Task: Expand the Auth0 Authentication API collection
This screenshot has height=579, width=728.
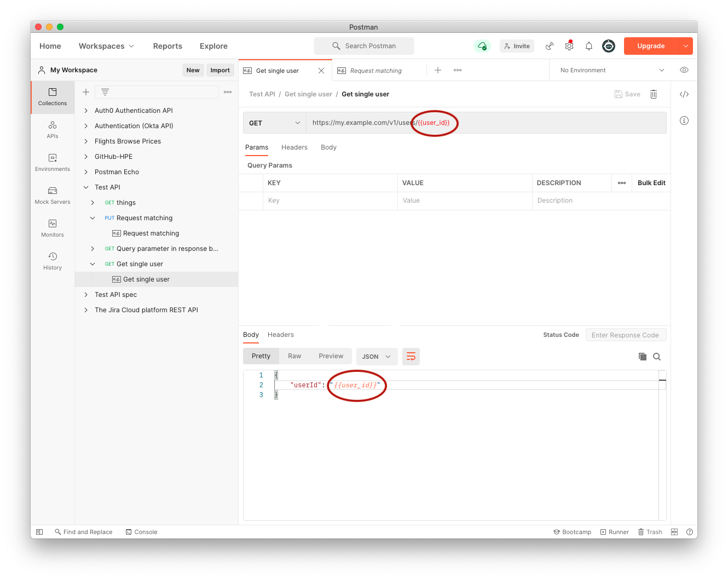Action: [x=86, y=111]
